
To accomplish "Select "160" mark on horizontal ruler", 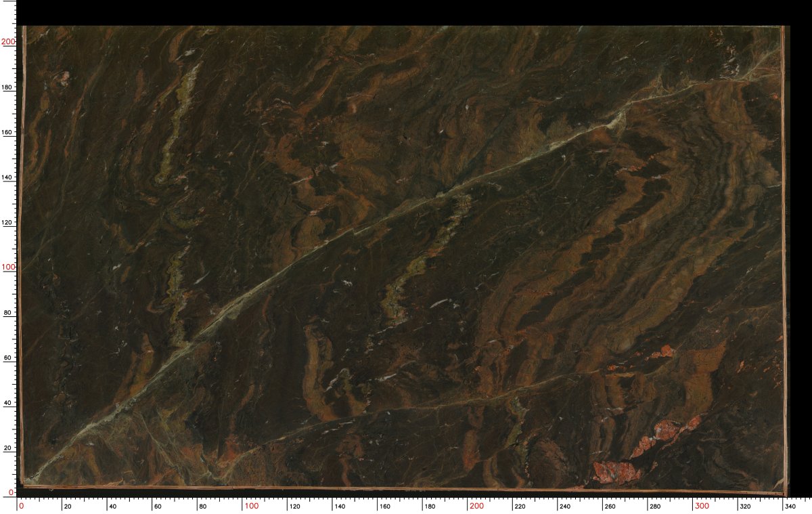I will tap(385, 507).
